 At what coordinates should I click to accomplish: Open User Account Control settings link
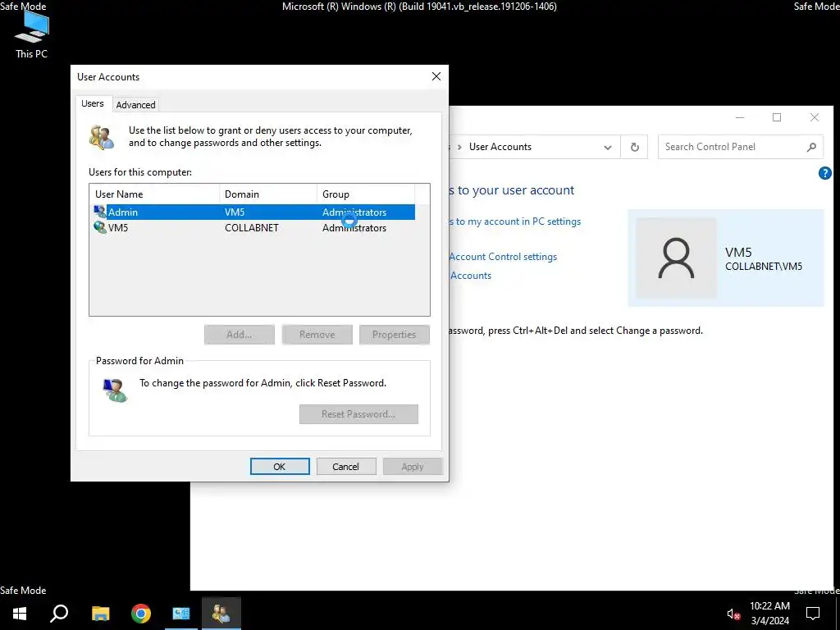pyautogui.click(x=503, y=257)
